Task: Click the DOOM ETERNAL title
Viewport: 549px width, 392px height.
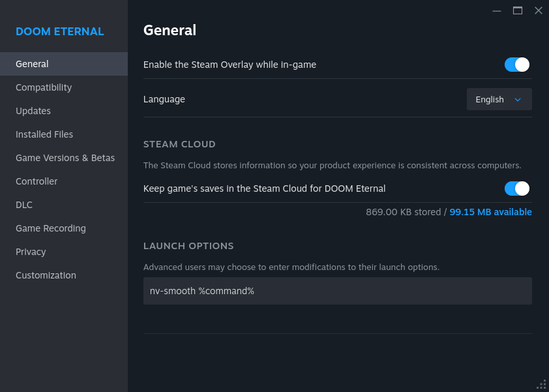Action: coord(59,31)
